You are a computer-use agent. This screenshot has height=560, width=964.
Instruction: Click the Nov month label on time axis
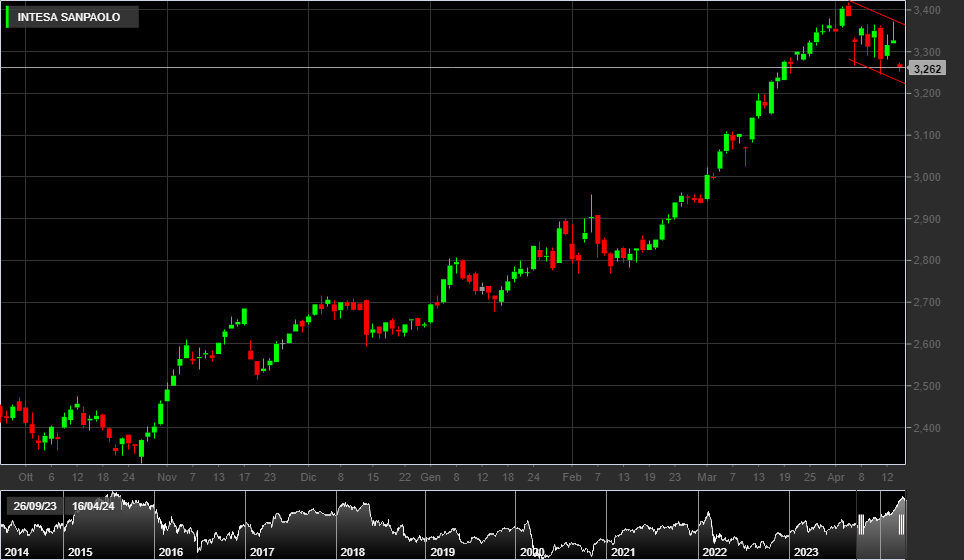(167, 477)
